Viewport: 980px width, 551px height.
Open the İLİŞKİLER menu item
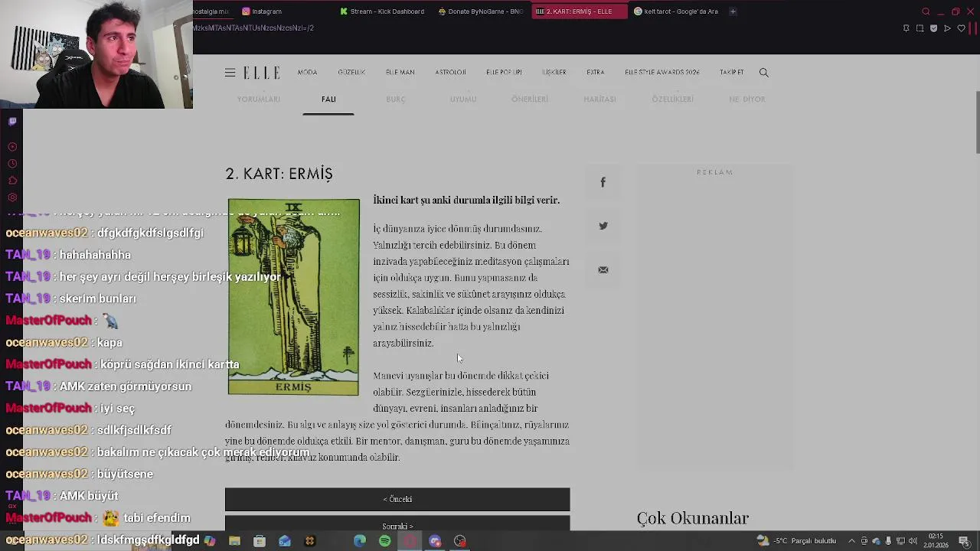[554, 73]
